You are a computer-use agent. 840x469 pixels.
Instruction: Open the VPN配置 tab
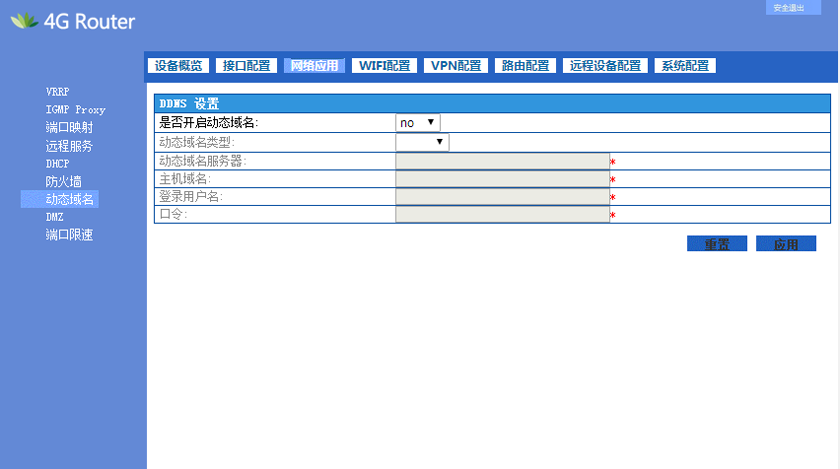455,66
